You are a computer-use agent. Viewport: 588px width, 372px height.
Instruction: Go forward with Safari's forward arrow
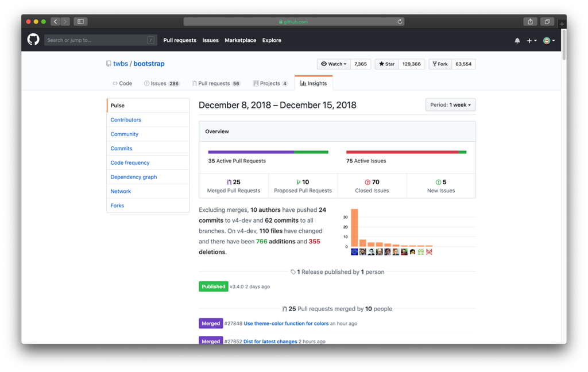click(x=65, y=22)
